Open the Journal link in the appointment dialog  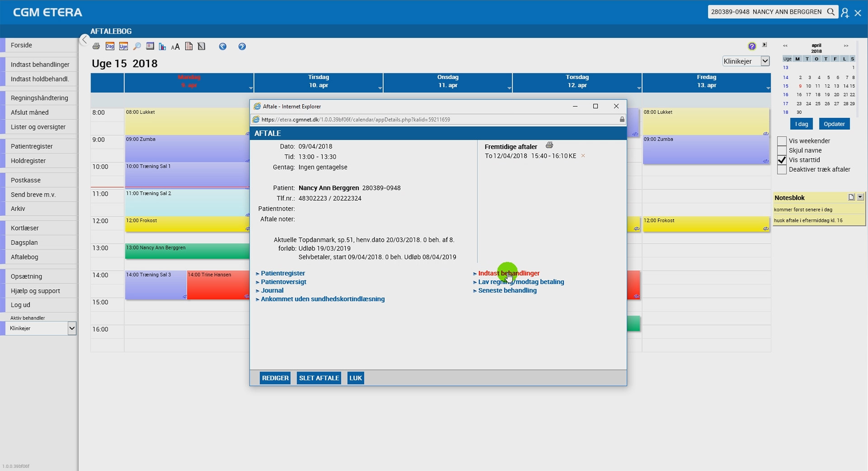[x=272, y=291]
